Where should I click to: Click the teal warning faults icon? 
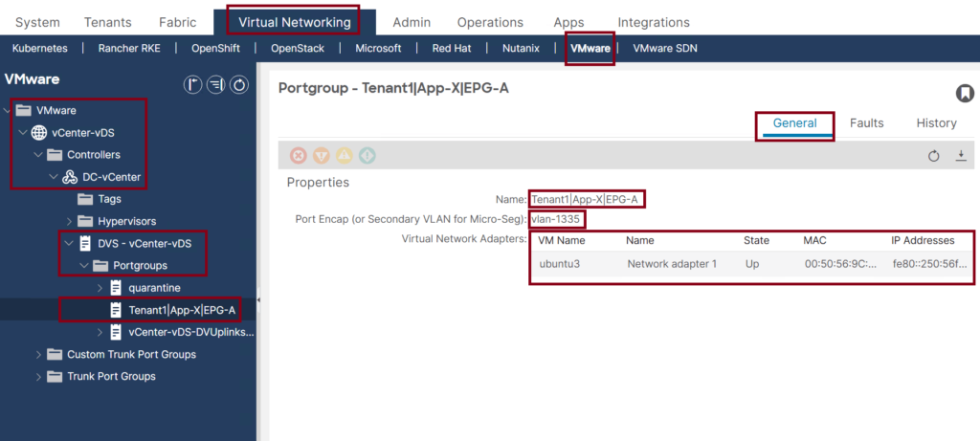coord(367,156)
